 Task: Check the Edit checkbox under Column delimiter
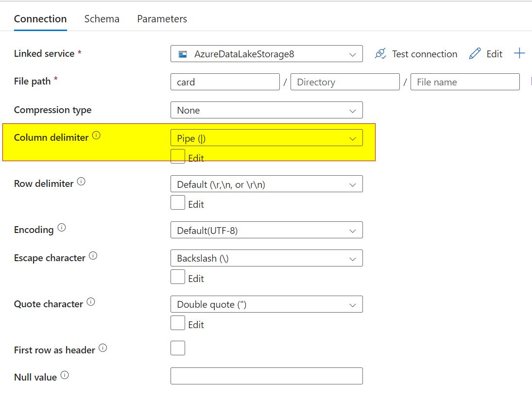point(178,156)
